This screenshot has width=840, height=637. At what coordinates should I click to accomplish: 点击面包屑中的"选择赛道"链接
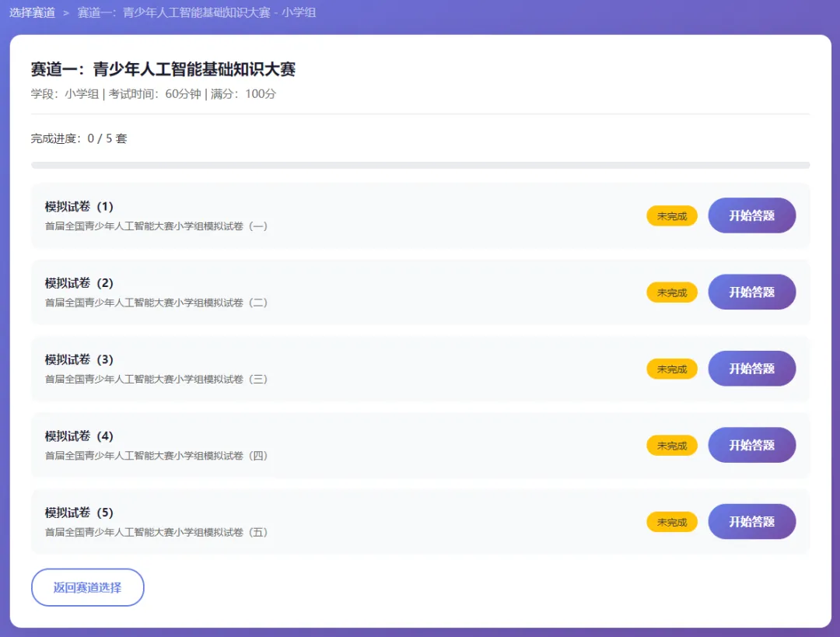(x=32, y=13)
